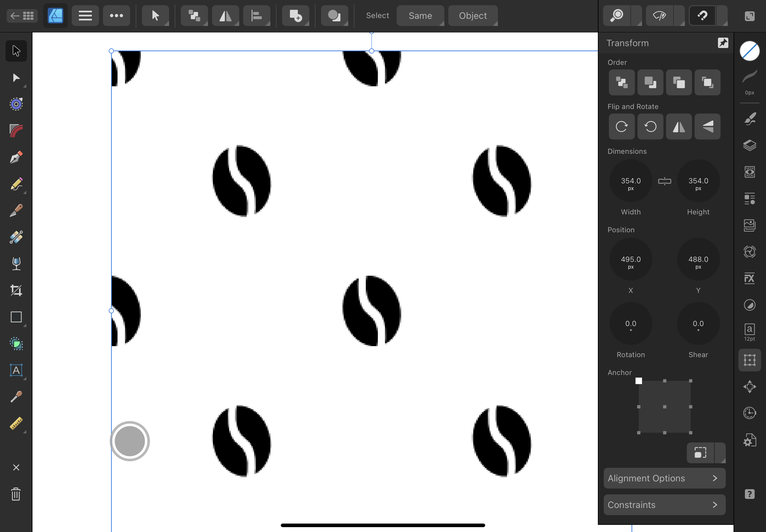This screenshot has height=532, width=766.
Task: Expand snapping options beside the magnet
Action: click(722, 16)
